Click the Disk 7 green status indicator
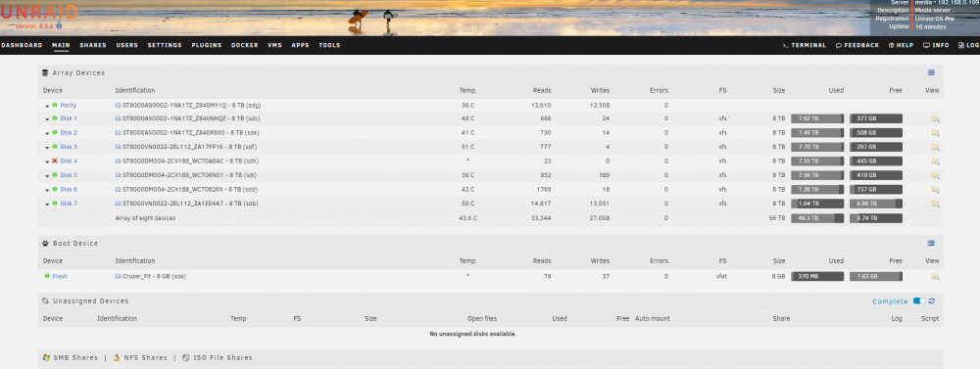 point(54,204)
